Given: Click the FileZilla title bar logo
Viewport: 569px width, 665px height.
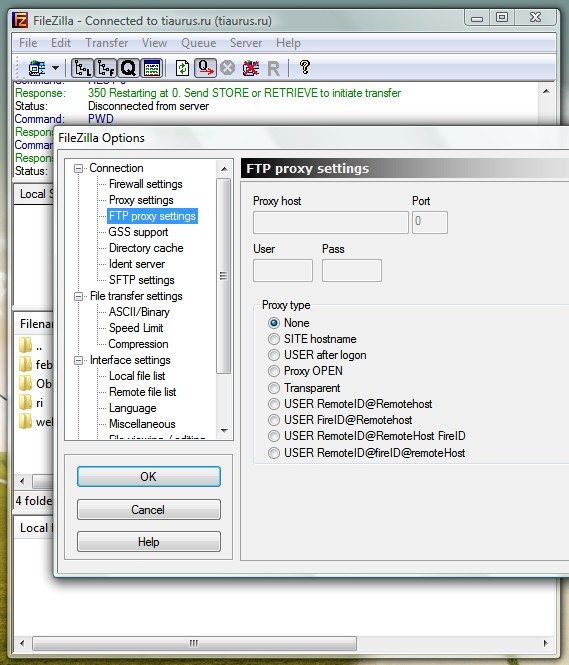Looking at the screenshot, I should [x=20, y=20].
